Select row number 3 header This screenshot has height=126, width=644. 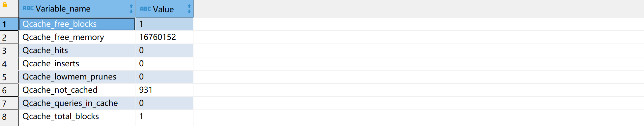(9, 50)
